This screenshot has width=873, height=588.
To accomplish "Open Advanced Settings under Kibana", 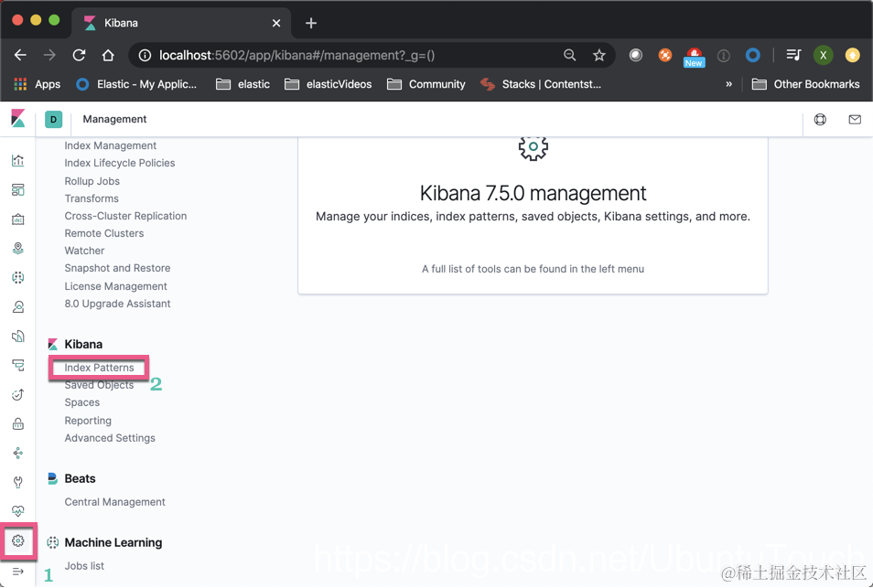I will pyautogui.click(x=110, y=438).
